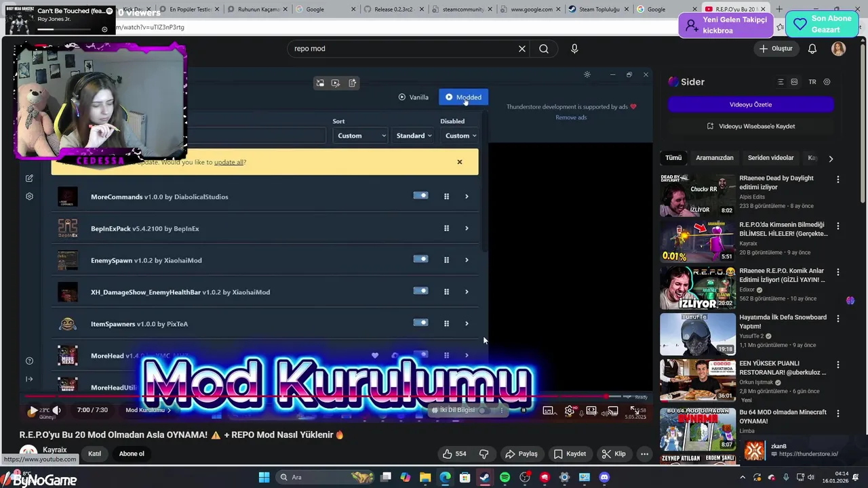This screenshot has height=488, width=868.
Task: Expand XH_DamageShow_EnemyHealthBar row chevron
Action: coord(467,292)
